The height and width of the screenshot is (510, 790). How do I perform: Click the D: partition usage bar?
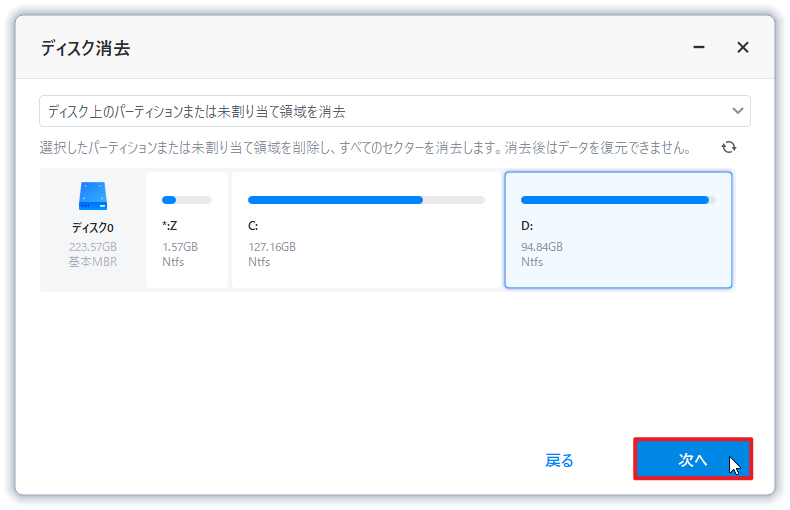tap(618, 200)
